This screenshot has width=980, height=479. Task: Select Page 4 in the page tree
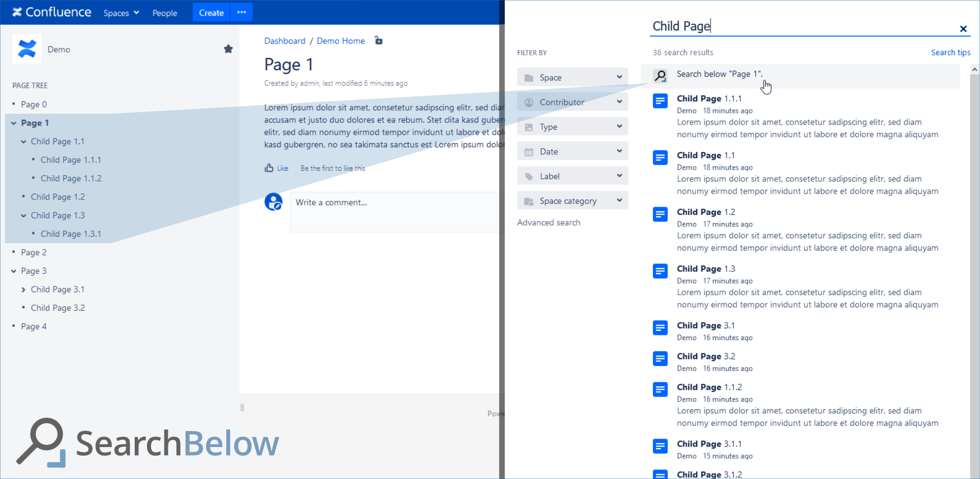click(34, 326)
